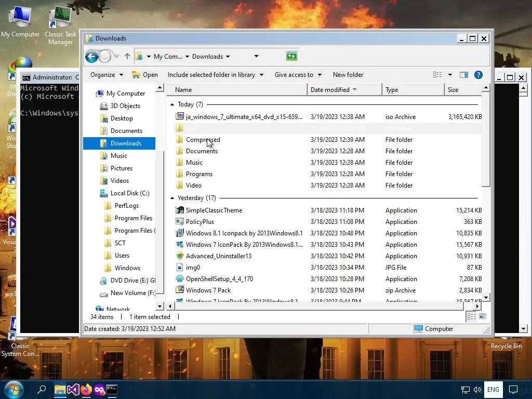Switch to large icons view in status bar
This screenshot has height=399, width=532.
click(483, 316)
